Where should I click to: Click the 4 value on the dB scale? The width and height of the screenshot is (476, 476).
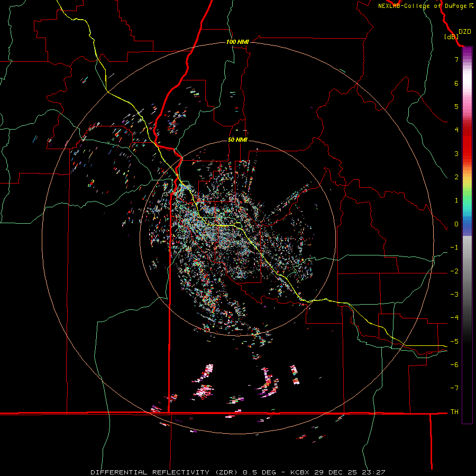pos(456,130)
